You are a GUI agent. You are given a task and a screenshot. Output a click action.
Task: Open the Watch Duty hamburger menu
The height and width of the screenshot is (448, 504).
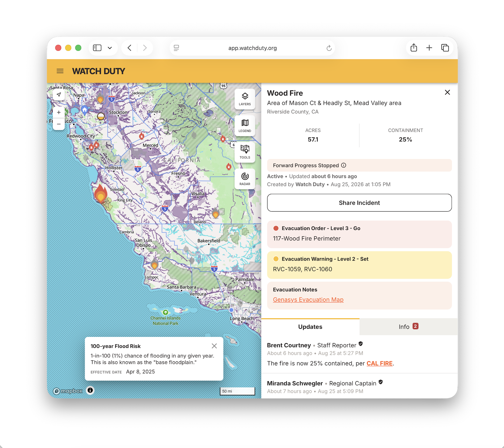point(60,71)
